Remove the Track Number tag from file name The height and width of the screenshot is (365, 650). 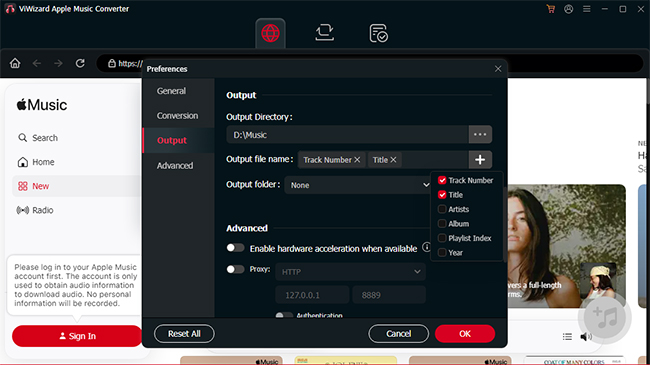point(357,160)
